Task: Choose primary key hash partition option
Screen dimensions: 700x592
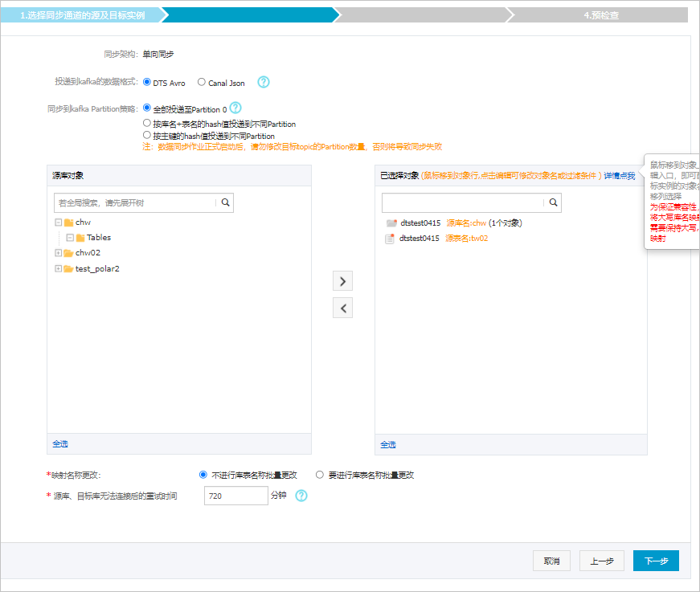Action: pos(147,135)
